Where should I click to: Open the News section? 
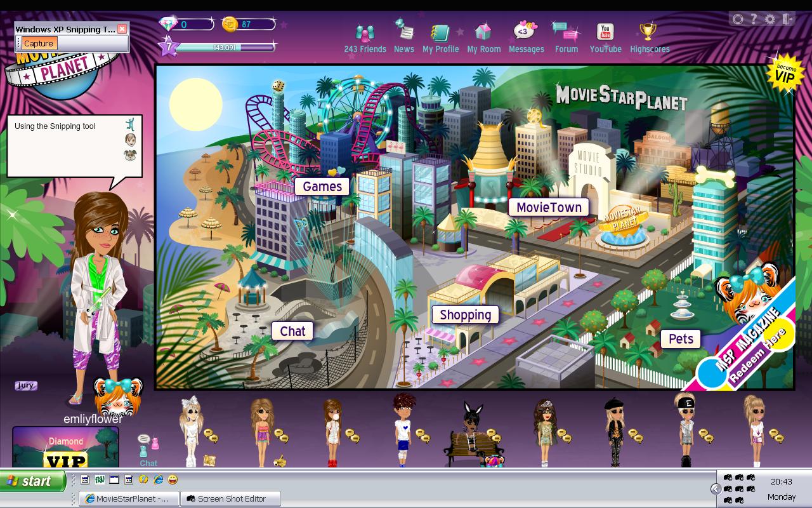pyautogui.click(x=404, y=37)
